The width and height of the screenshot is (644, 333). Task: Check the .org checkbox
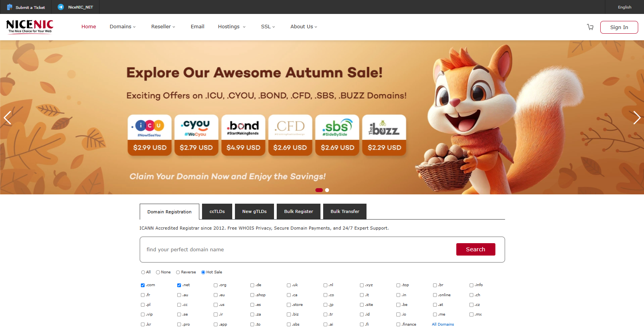point(216,285)
